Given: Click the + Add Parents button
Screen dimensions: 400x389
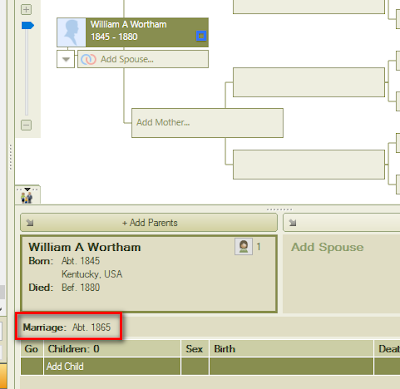Looking at the screenshot, I should pos(149,223).
